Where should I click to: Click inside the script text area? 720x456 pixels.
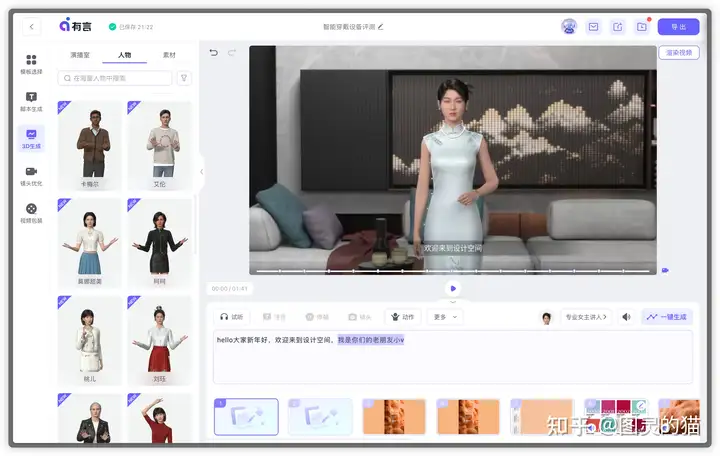click(452, 356)
